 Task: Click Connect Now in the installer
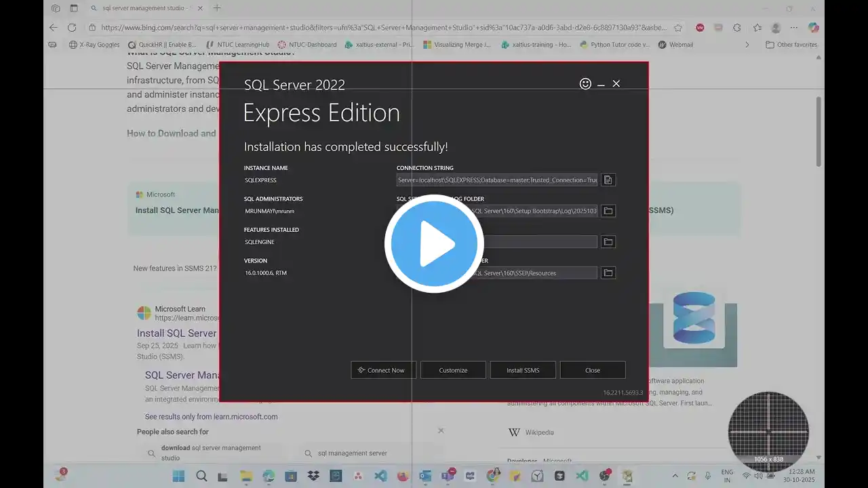[383, 370]
